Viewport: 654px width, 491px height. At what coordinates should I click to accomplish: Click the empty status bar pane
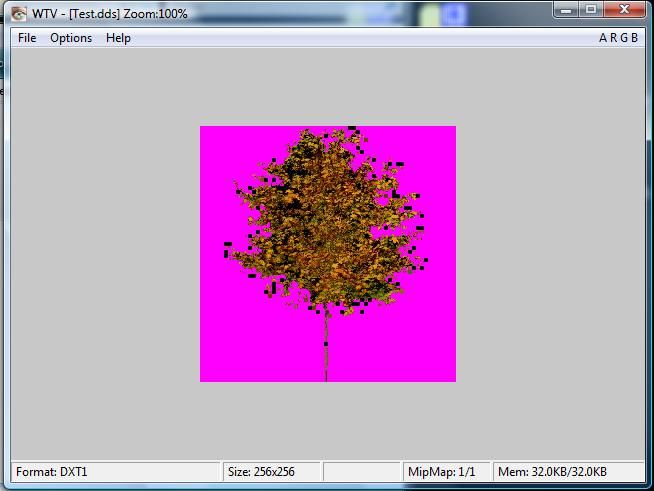pos(361,471)
